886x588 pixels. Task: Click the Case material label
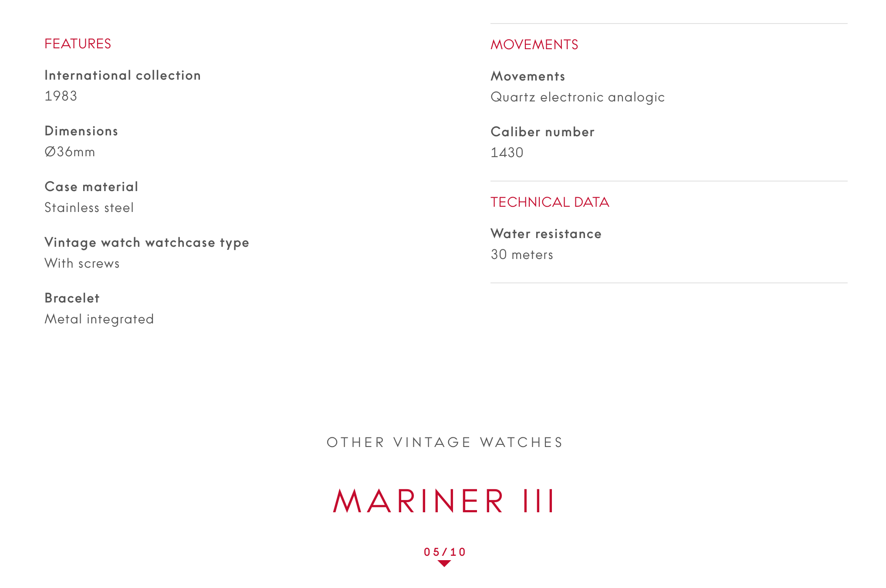(91, 187)
